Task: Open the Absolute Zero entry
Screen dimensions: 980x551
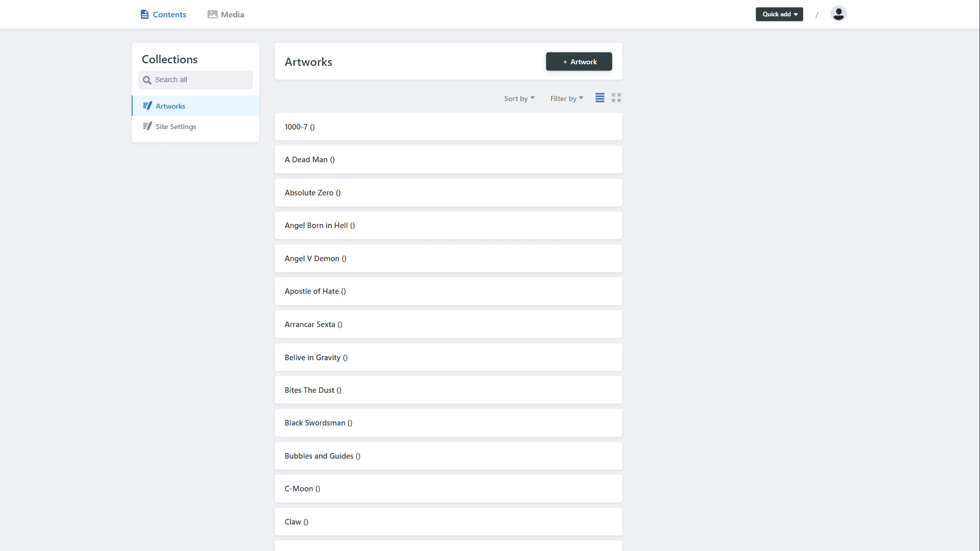Action: tap(448, 192)
